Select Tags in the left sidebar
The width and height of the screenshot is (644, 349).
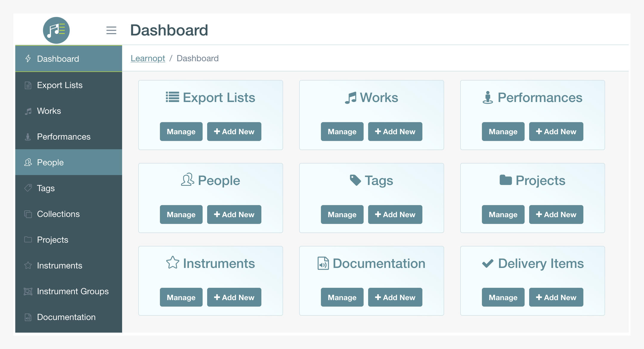[x=45, y=188]
